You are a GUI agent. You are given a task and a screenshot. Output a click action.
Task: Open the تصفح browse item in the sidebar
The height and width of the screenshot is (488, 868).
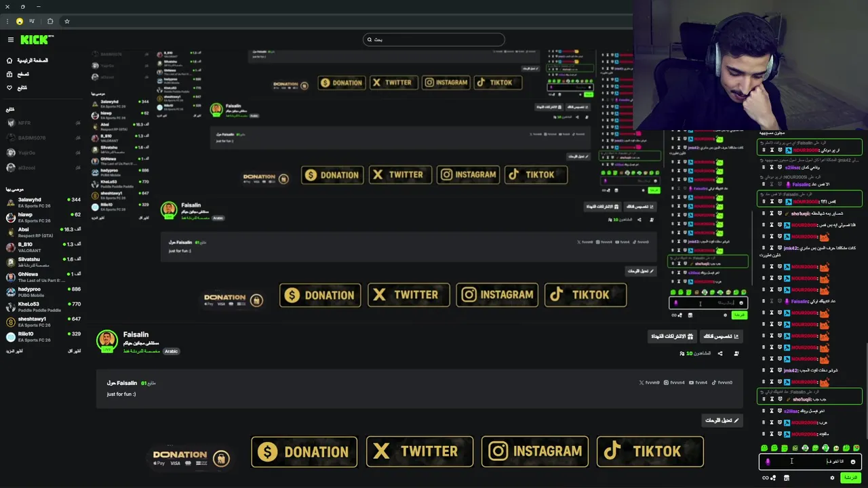pyautogui.click(x=18, y=74)
